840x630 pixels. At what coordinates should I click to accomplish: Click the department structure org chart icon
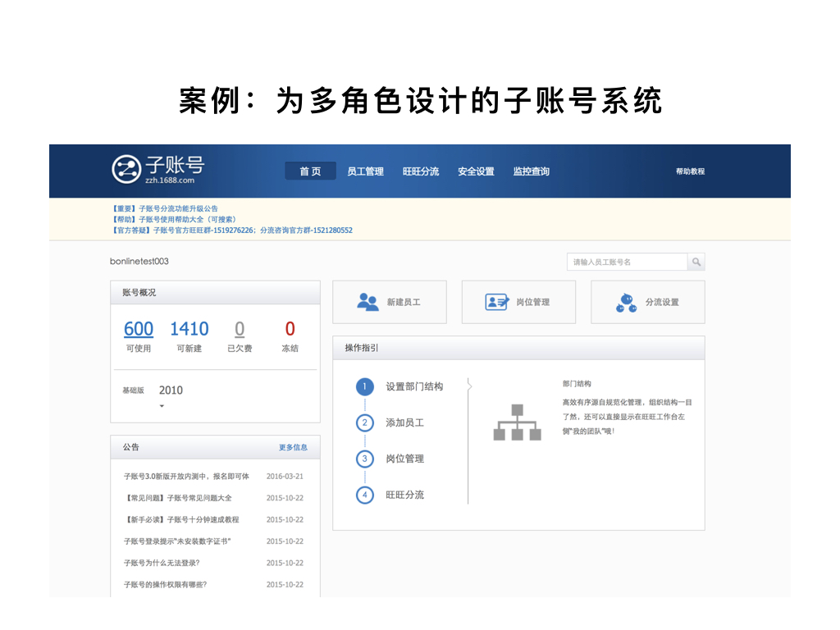click(x=517, y=421)
